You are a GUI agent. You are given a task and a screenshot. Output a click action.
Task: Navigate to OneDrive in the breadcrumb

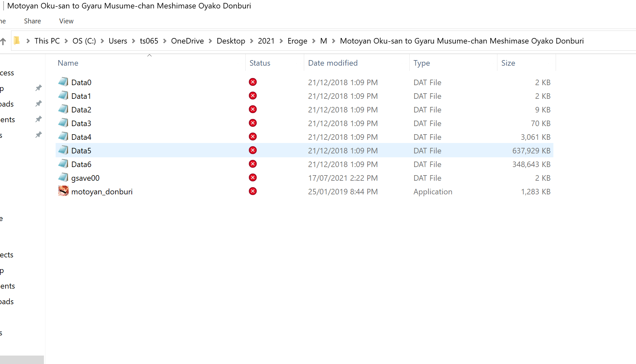pos(187,41)
